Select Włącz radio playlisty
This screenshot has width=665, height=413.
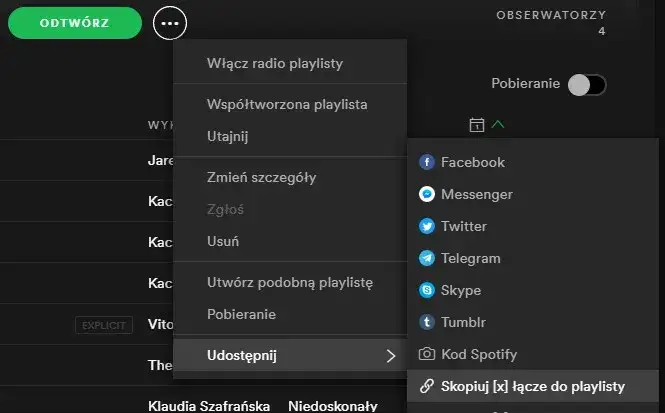tap(290, 63)
